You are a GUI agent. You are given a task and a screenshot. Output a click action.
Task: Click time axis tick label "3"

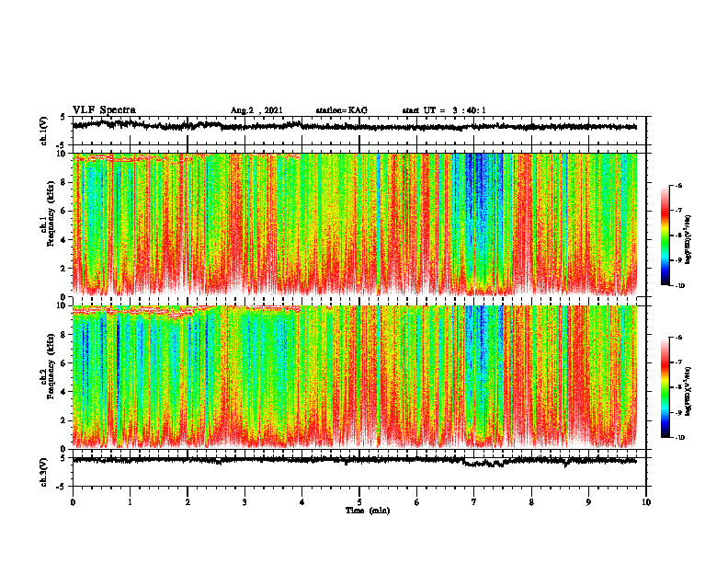click(x=245, y=502)
